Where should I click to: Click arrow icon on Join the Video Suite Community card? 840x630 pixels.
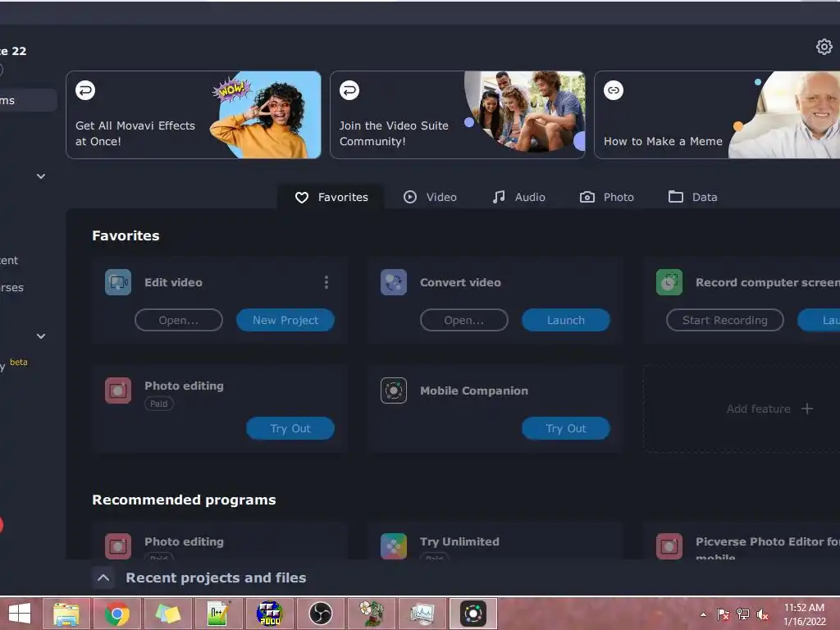point(349,90)
